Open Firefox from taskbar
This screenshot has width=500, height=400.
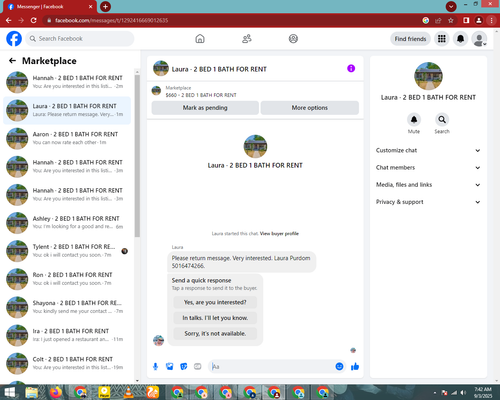[x=56, y=392]
